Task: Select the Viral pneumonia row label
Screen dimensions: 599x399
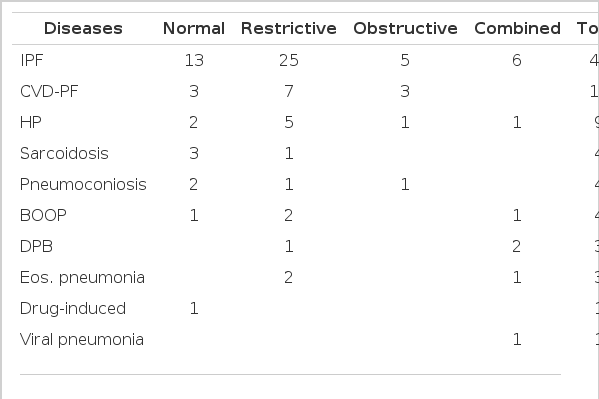Action: coord(82,339)
